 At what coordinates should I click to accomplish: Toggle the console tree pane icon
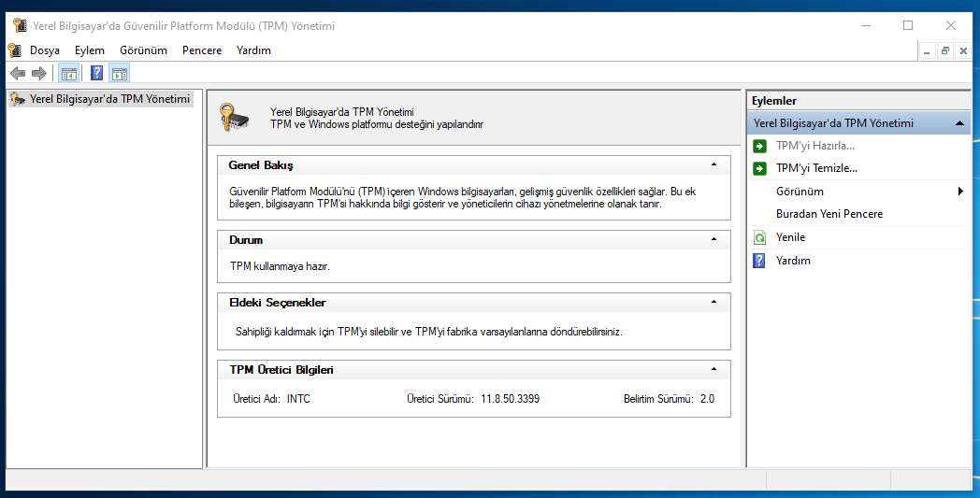(68, 74)
